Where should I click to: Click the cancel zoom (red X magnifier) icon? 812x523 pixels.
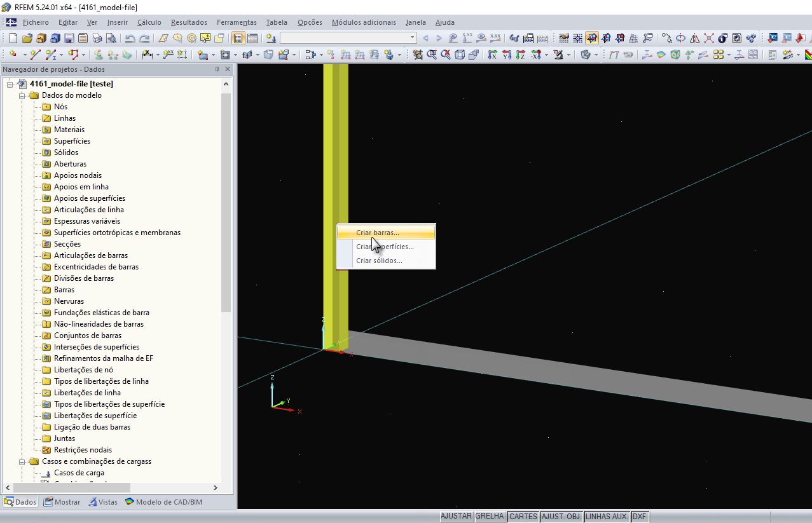click(x=446, y=55)
